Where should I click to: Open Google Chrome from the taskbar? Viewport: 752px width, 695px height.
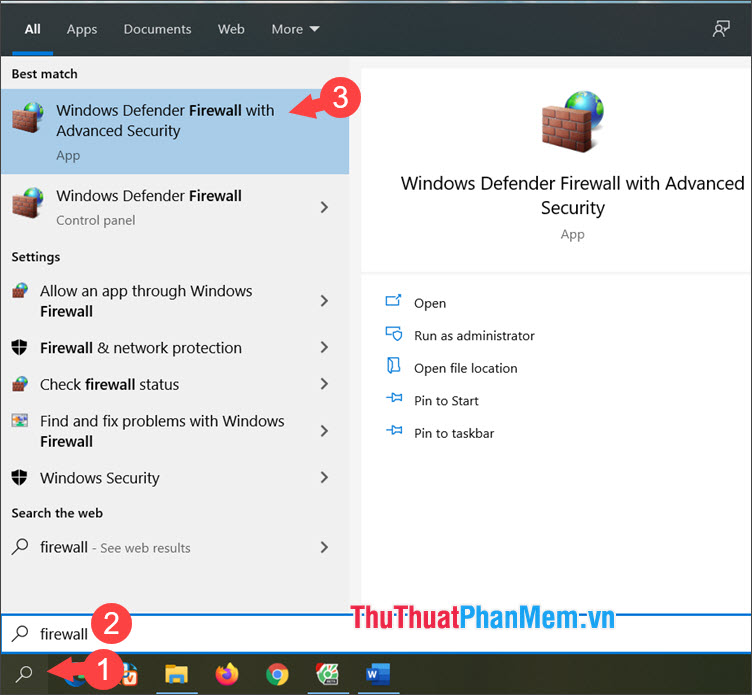[277, 674]
